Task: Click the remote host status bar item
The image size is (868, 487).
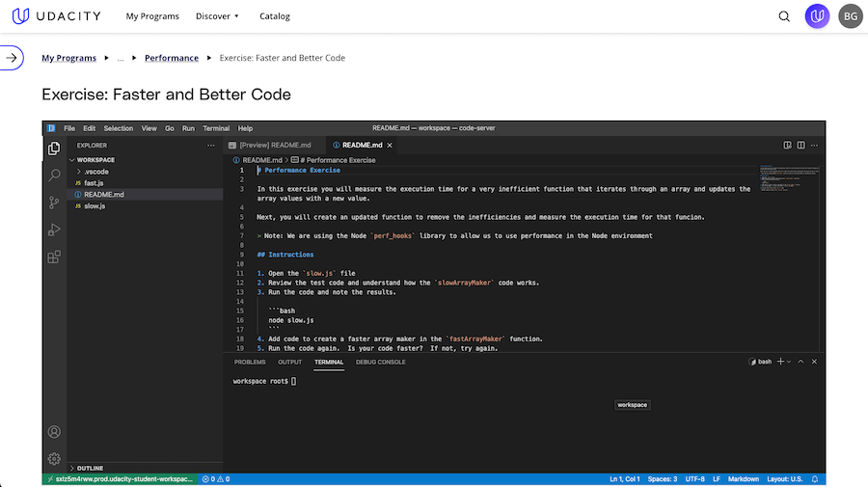Action: [119, 479]
